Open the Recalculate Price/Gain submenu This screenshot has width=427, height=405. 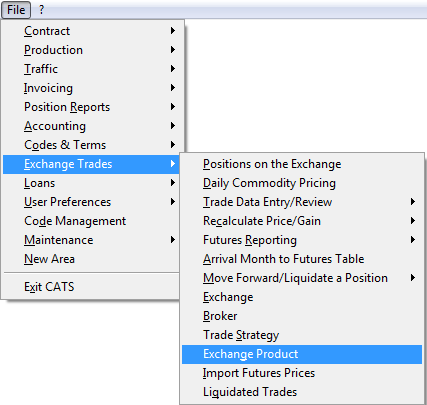[302, 221]
